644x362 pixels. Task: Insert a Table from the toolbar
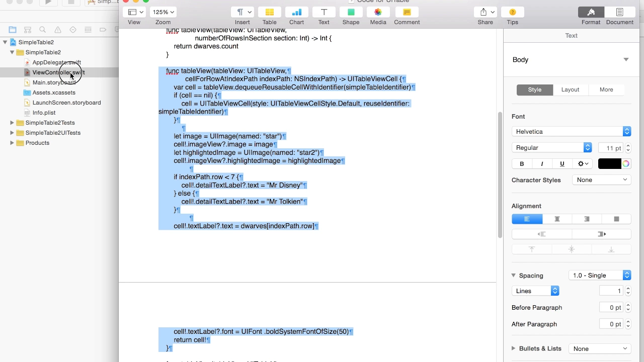270,12
